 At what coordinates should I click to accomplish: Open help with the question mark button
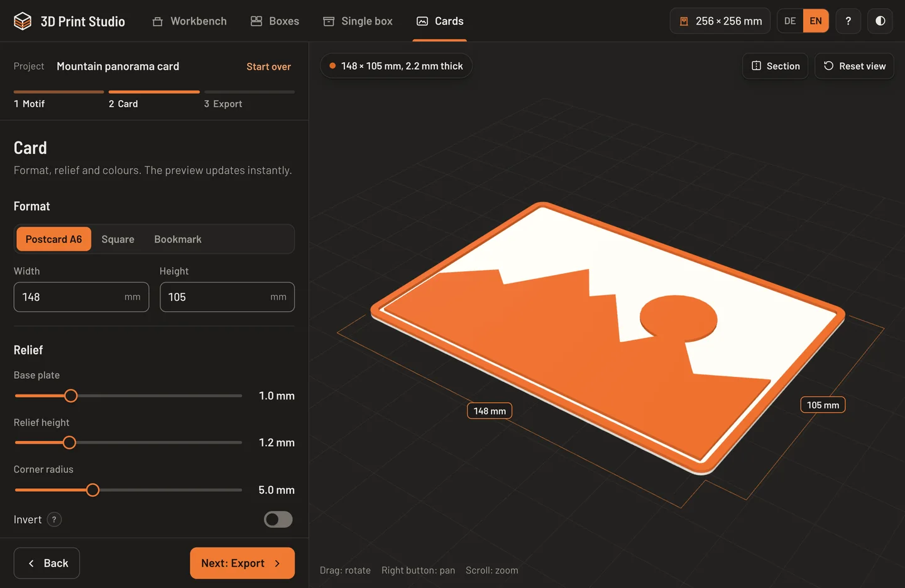(x=848, y=21)
